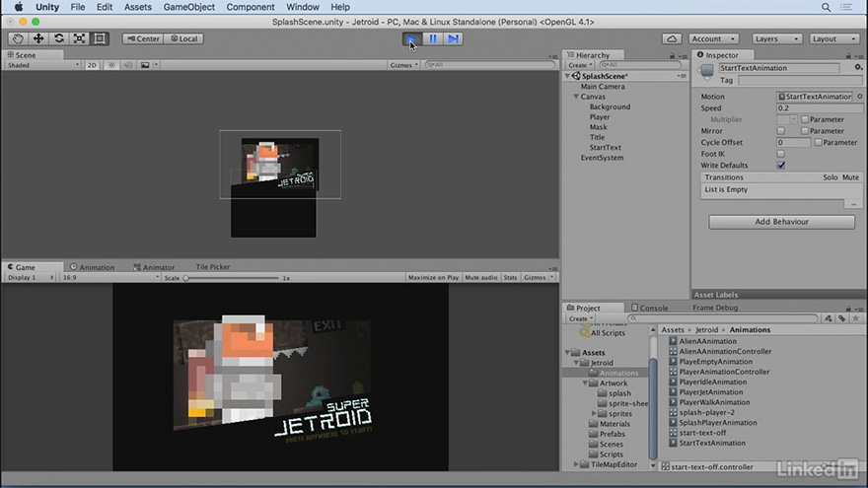Click the Project search by type icon
This screenshot has width=868, height=488.
pyautogui.click(x=829, y=318)
